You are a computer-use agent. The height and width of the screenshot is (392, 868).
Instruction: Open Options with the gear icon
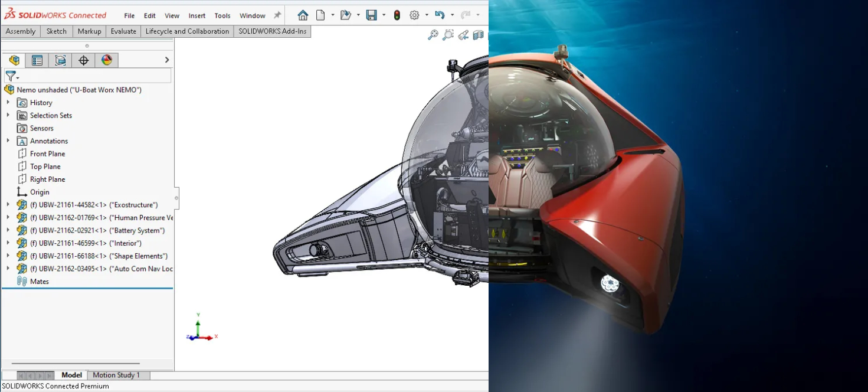point(414,15)
